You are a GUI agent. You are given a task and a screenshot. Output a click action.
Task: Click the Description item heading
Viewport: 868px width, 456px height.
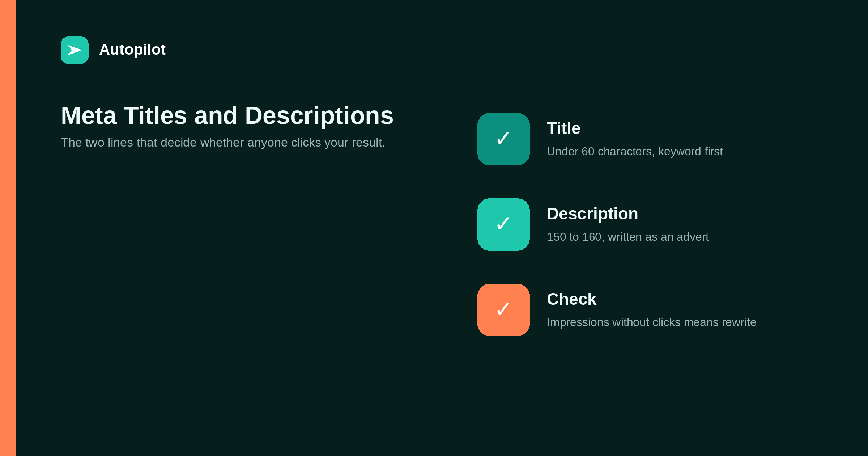pos(592,214)
